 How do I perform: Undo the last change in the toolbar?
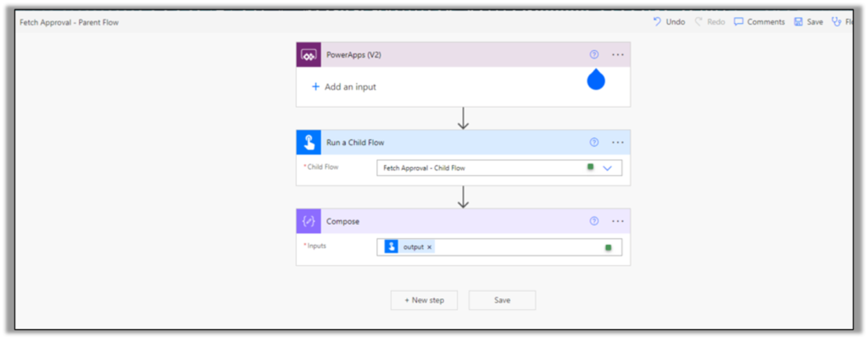point(669,22)
